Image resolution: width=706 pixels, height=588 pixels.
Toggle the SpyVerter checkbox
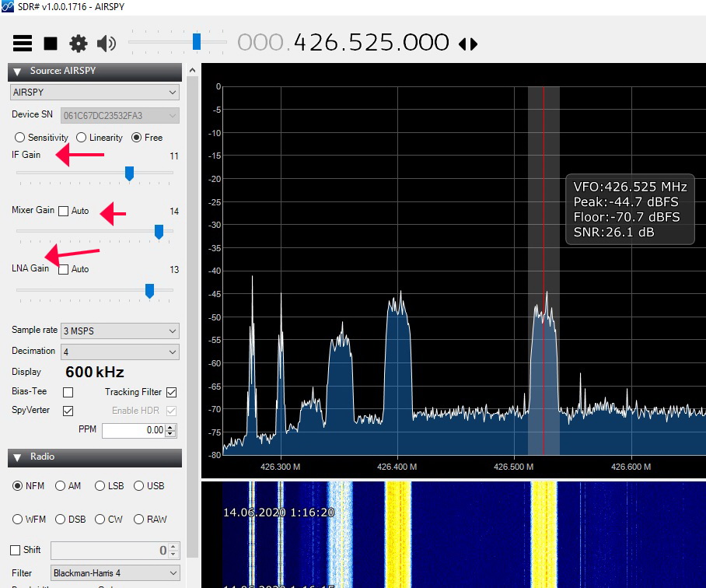(x=68, y=411)
